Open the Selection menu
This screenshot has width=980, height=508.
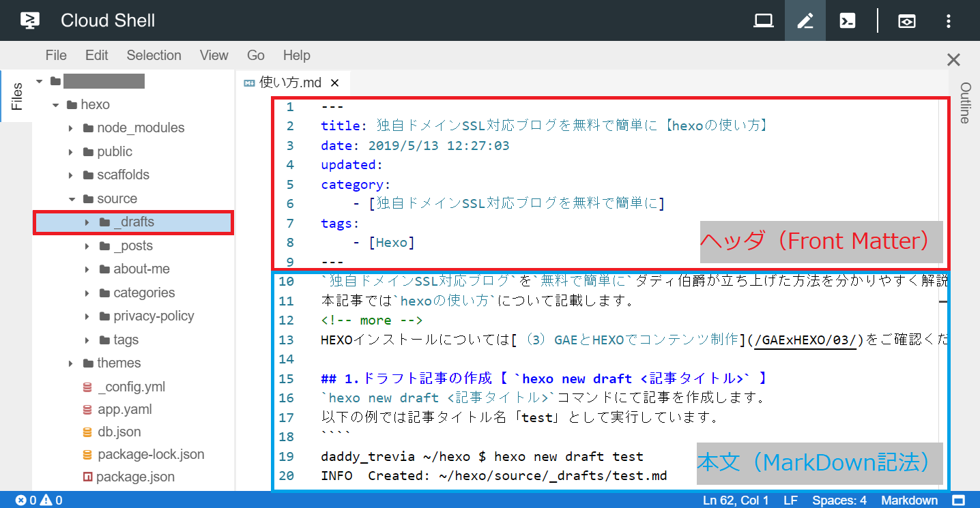pos(154,55)
